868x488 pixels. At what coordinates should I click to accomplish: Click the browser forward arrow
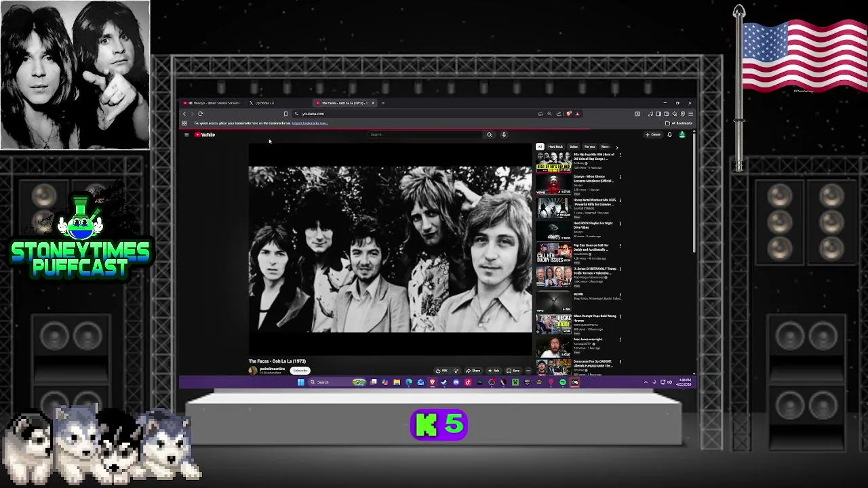192,114
